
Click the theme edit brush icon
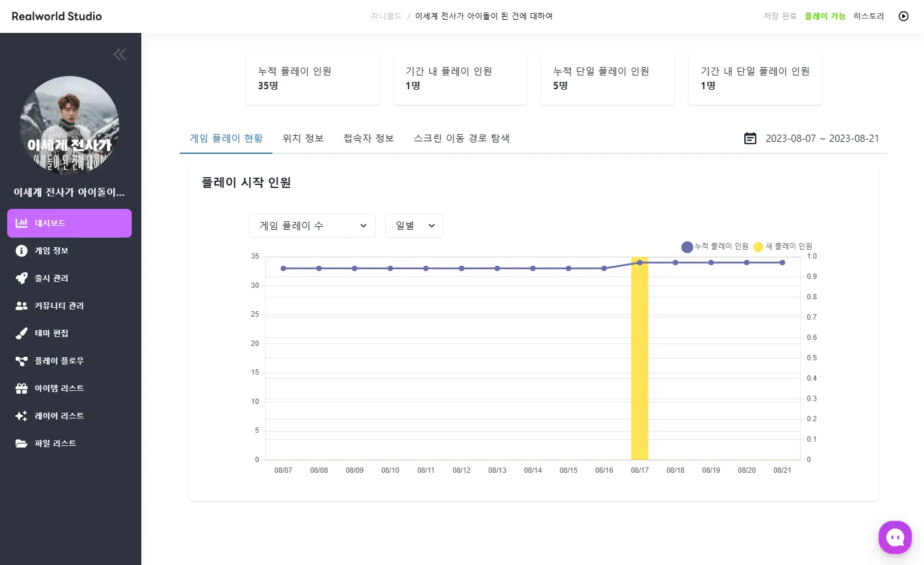pyautogui.click(x=22, y=333)
